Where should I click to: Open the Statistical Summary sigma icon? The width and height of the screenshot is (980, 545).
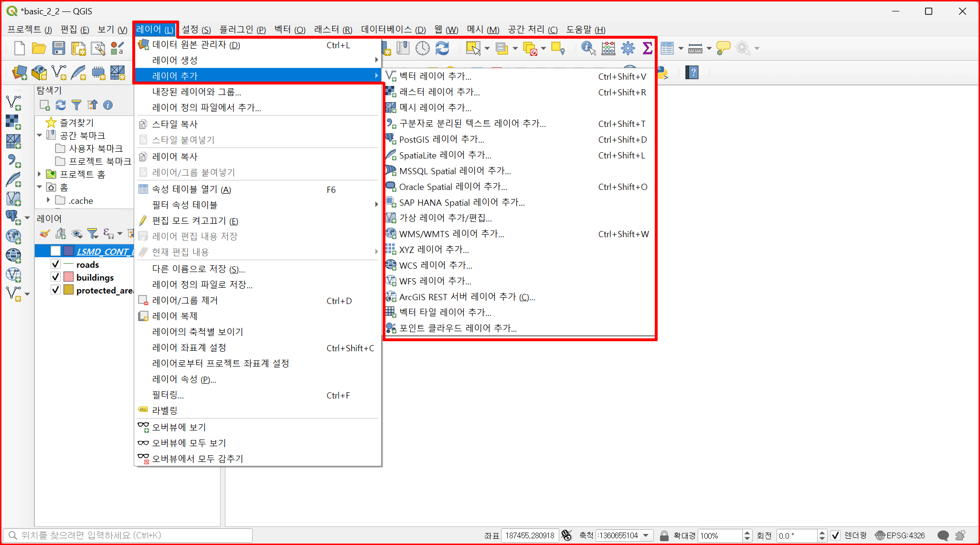coord(647,48)
